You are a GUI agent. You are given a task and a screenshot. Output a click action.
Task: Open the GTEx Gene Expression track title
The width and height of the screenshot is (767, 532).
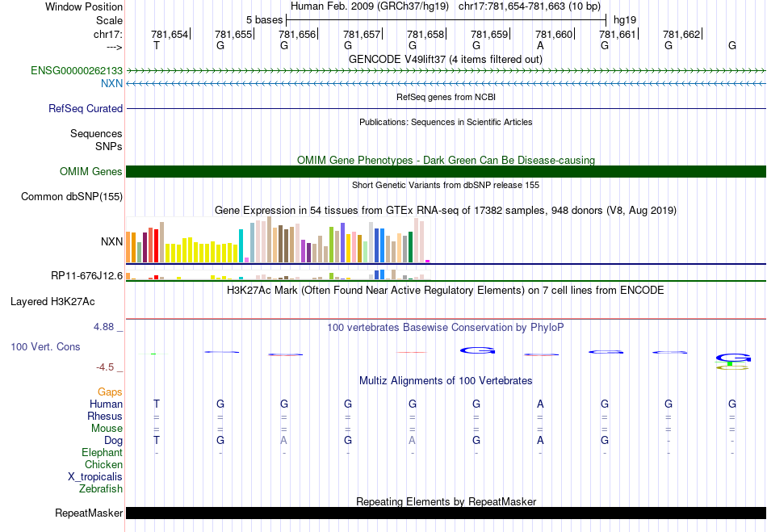(x=446, y=210)
